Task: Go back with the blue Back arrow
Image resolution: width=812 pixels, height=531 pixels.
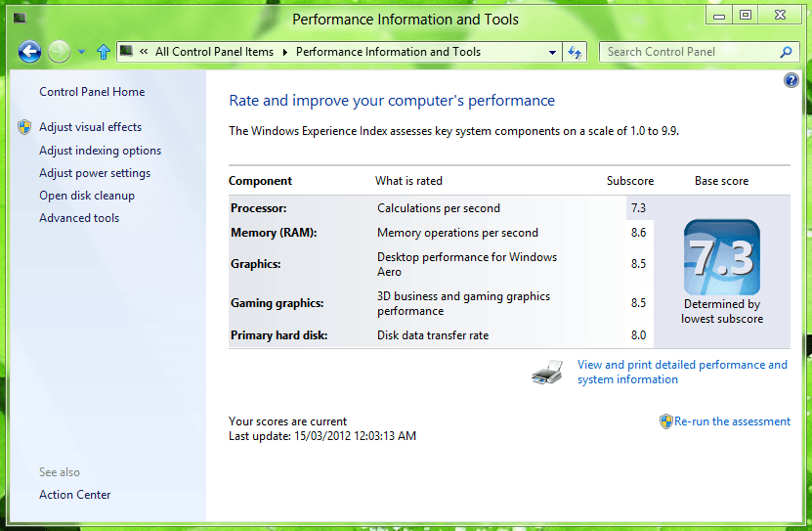Action: click(x=29, y=52)
